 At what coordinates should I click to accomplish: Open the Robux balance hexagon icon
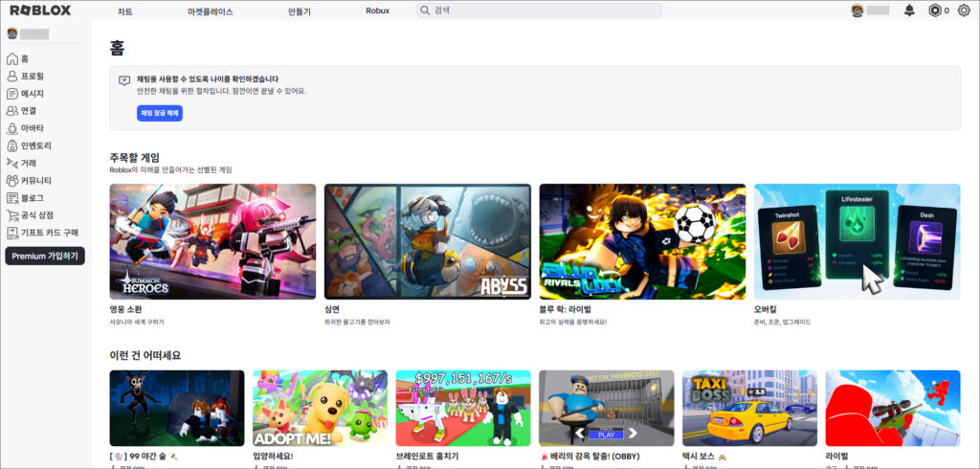pos(935,11)
